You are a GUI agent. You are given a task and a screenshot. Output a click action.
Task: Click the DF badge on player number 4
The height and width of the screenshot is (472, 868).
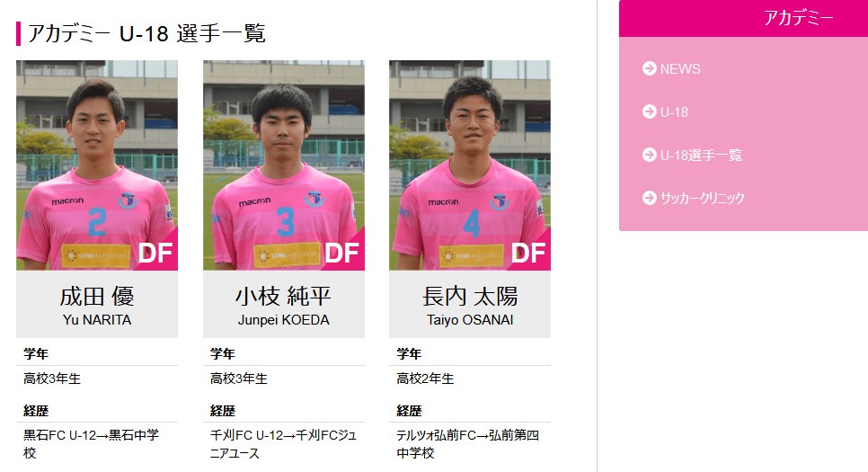tap(528, 254)
